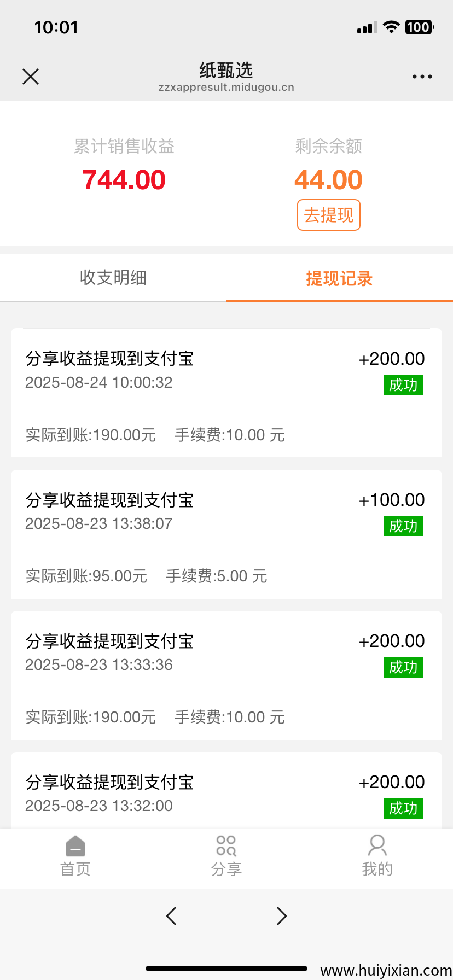
Task: Open withdrawal record dated 2025-08-23 13:33:36
Action: click(x=226, y=675)
